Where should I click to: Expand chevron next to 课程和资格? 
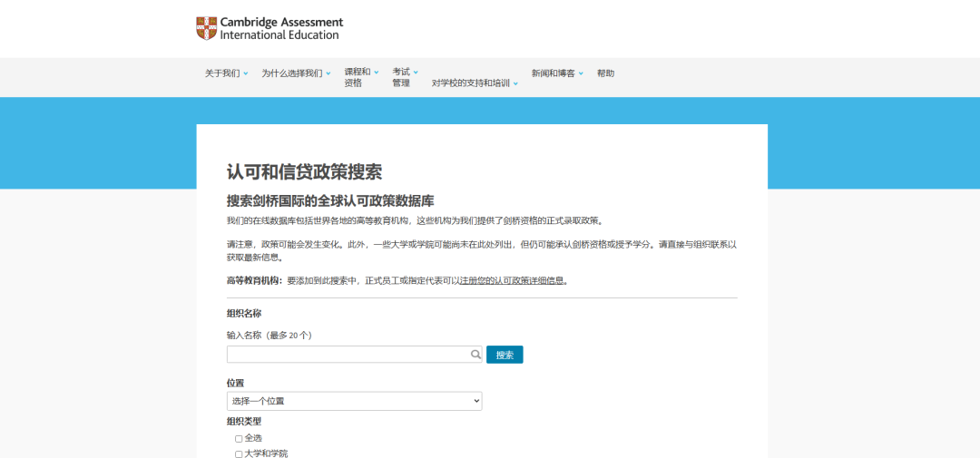377,72
